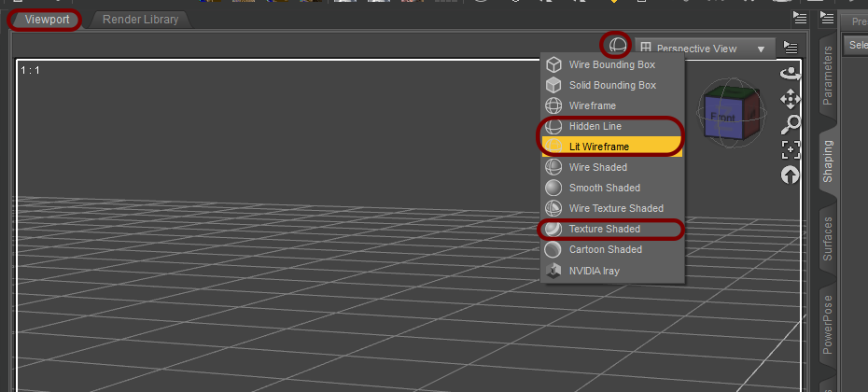Open the Perspective View camera dropdown

706,49
